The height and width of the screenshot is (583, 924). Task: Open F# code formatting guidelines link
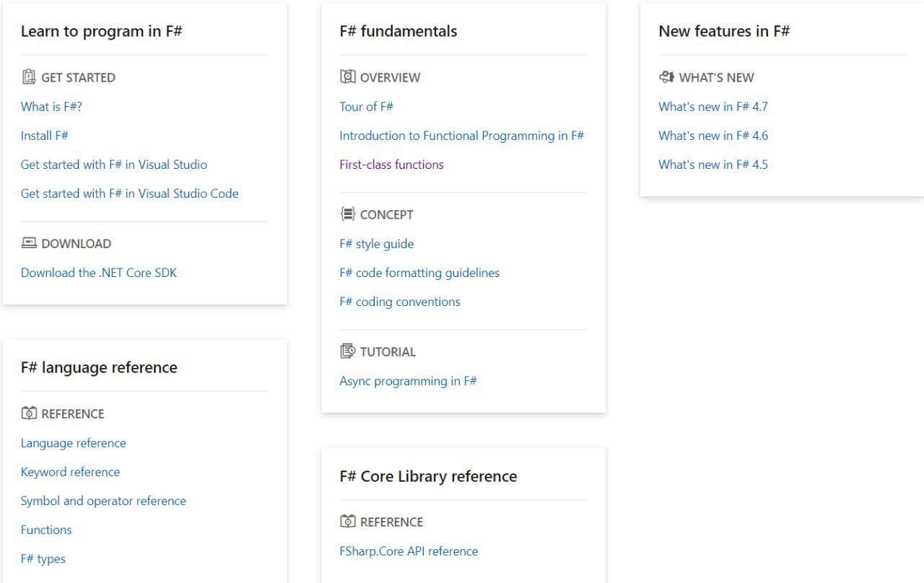click(420, 273)
